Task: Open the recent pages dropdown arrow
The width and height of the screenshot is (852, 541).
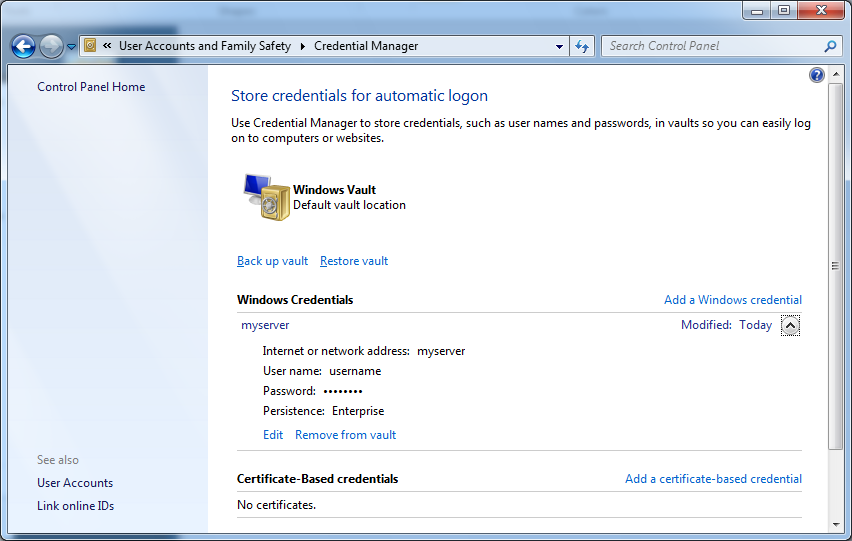Action: click(x=71, y=47)
